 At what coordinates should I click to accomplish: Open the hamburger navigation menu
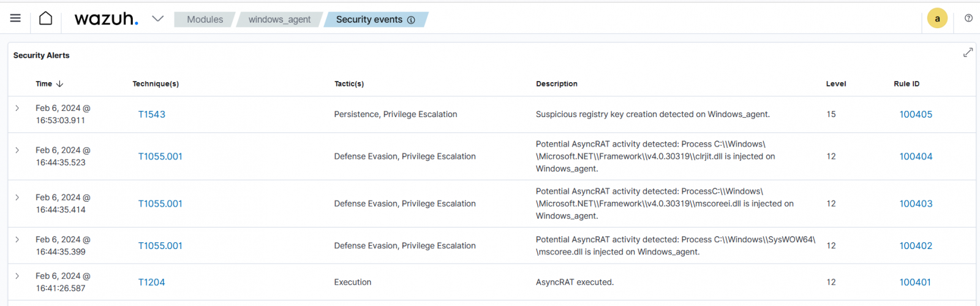click(x=15, y=18)
